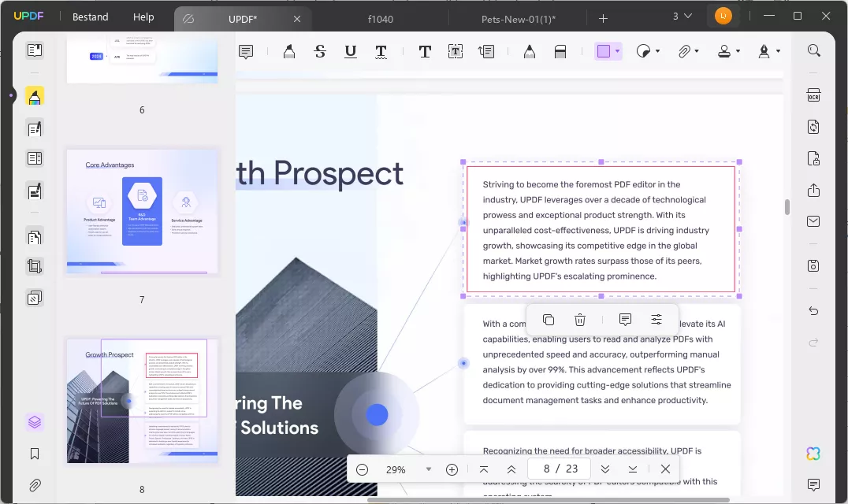This screenshot has height=504, width=848.
Task: Select the page 6 thumbnail
Action: pos(142,60)
